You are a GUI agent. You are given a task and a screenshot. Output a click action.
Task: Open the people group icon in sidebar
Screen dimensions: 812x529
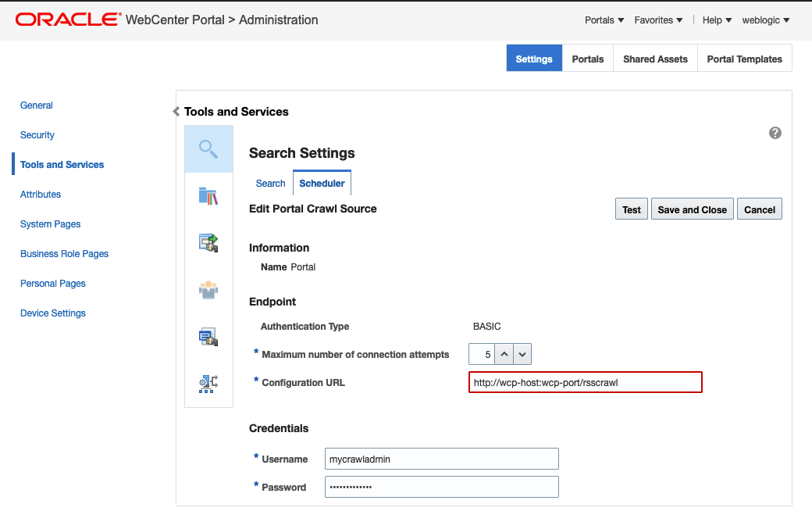pyautogui.click(x=208, y=290)
